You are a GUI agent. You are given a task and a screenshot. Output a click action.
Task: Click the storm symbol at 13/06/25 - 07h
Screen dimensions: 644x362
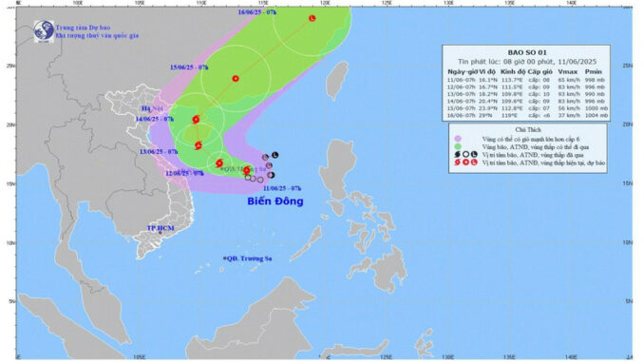(199, 145)
